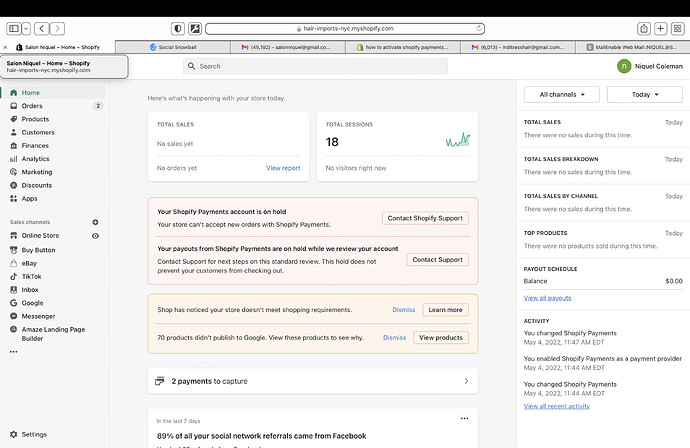
Task: Click the View products button
Action: point(440,338)
